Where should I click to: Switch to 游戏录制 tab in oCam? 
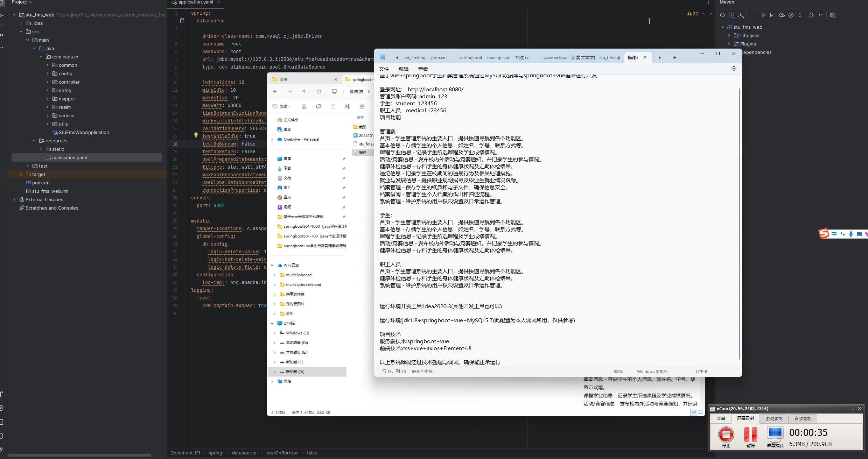coord(774,418)
